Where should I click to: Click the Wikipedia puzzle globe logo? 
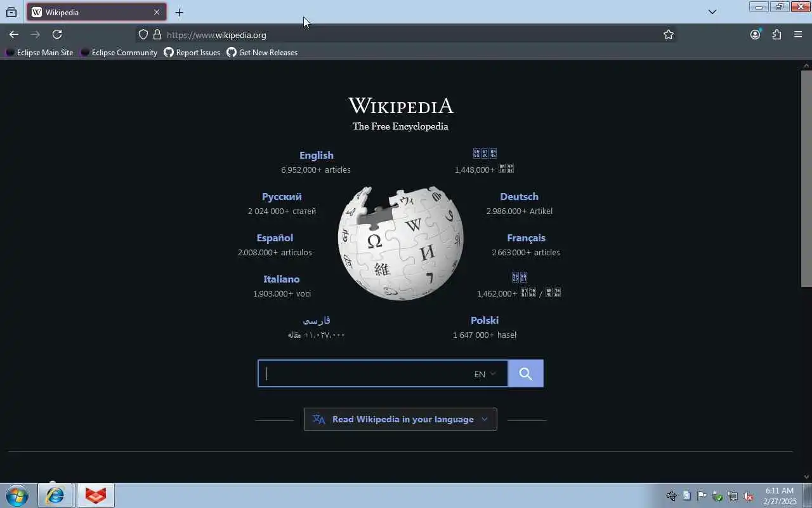(x=400, y=243)
